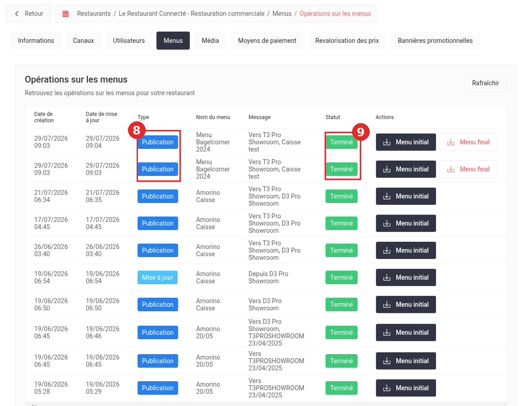
Task: Click the Date de création column header
Action: coord(44,117)
